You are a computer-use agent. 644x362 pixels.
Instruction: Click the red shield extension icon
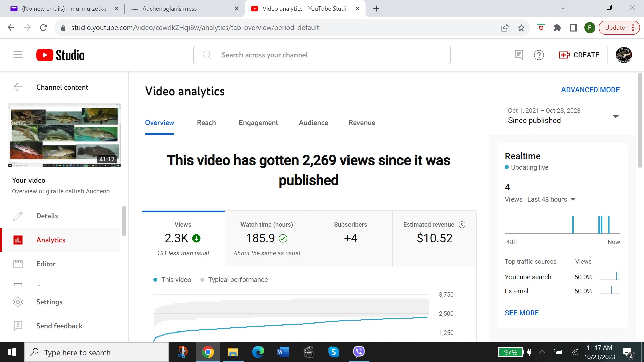[x=541, y=27]
